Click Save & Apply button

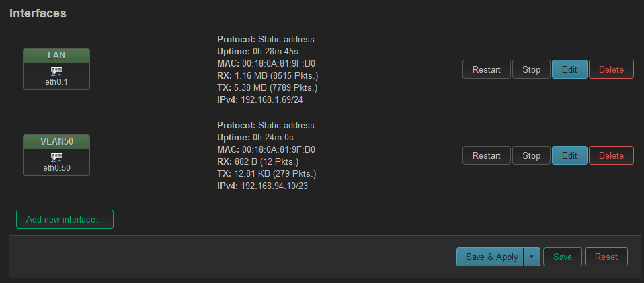[491, 257]
